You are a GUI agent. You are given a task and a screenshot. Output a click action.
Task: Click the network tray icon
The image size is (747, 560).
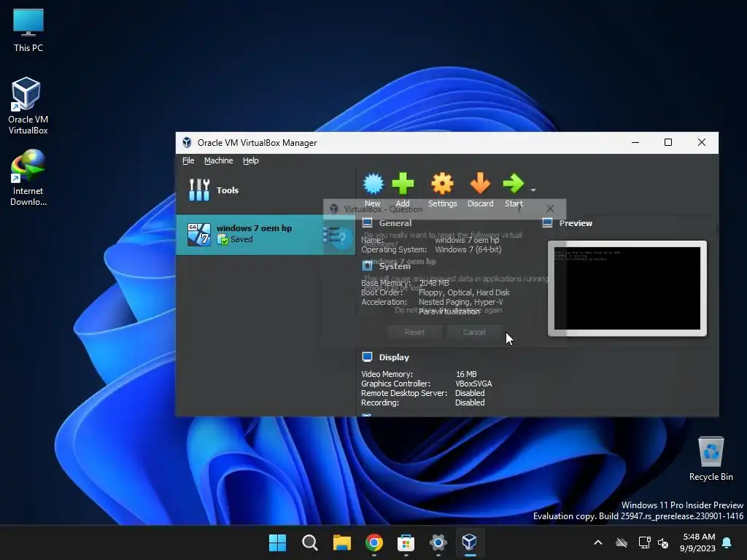click(644, 542)
